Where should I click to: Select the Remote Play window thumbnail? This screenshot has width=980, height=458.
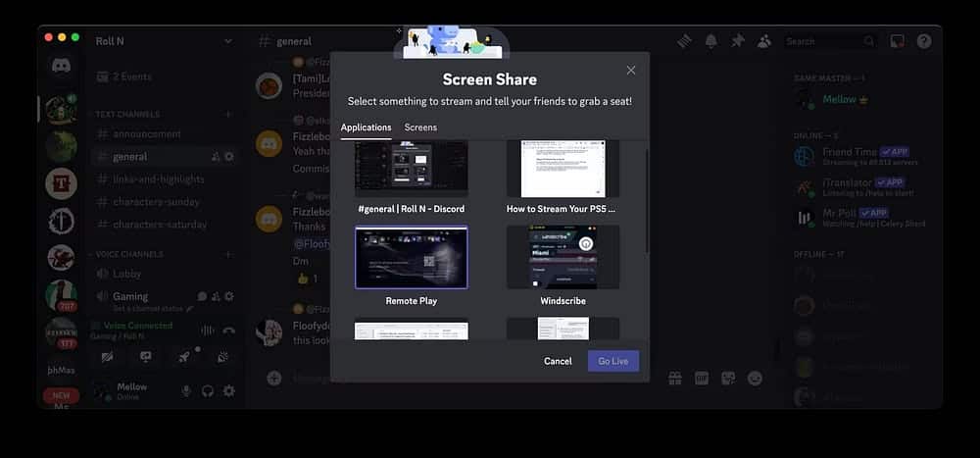[x=412, y=257]
